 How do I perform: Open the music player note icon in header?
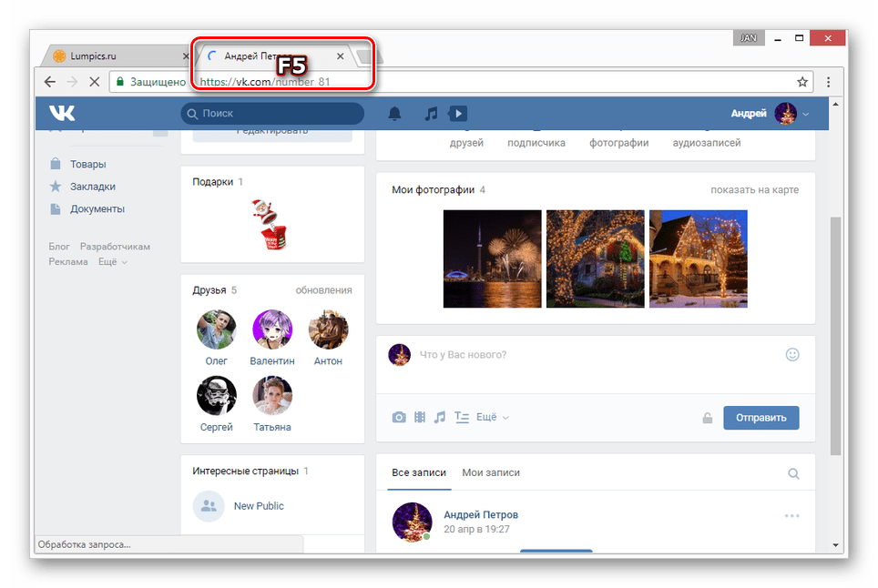point(432,114)
